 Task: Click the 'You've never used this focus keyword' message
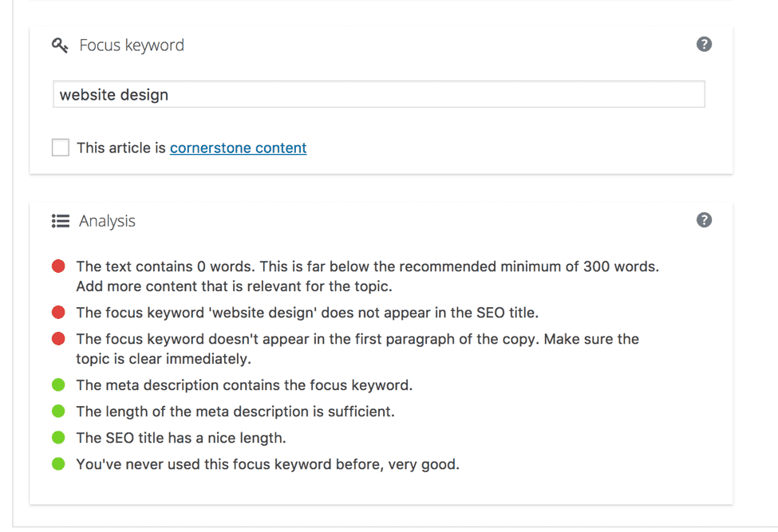(268, 464)
